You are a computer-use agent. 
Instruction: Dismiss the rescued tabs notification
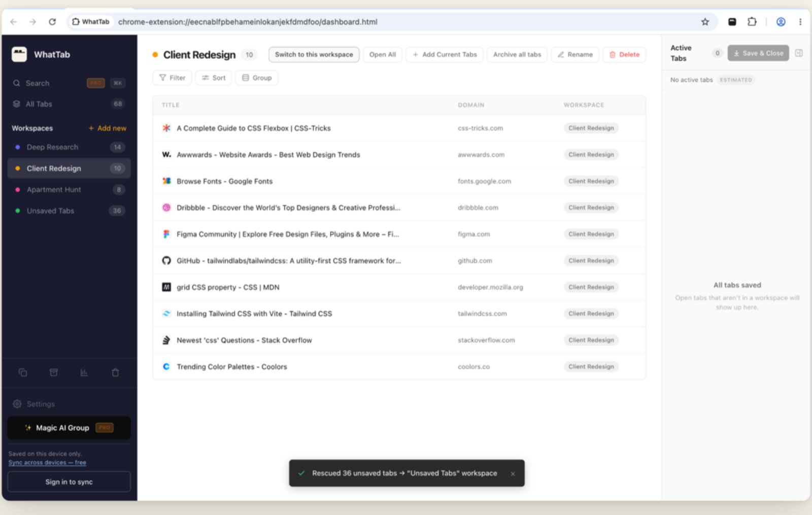click(x=513, y=473)
